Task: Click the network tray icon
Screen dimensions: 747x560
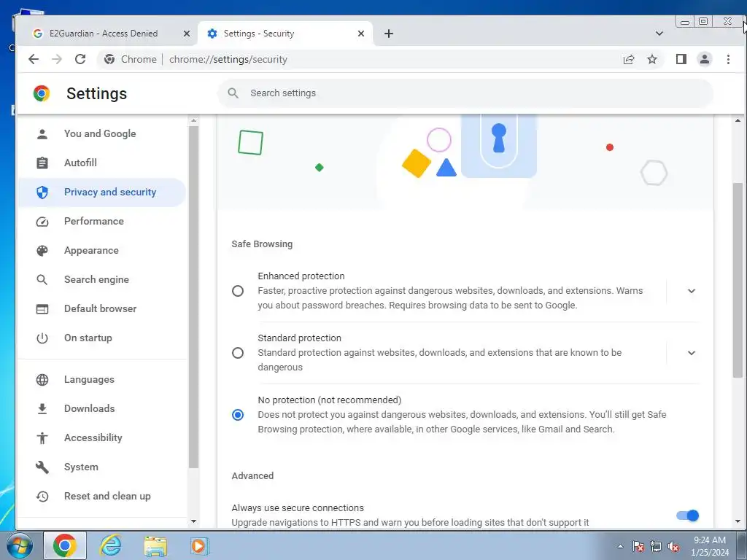Action: pos(656,546)
